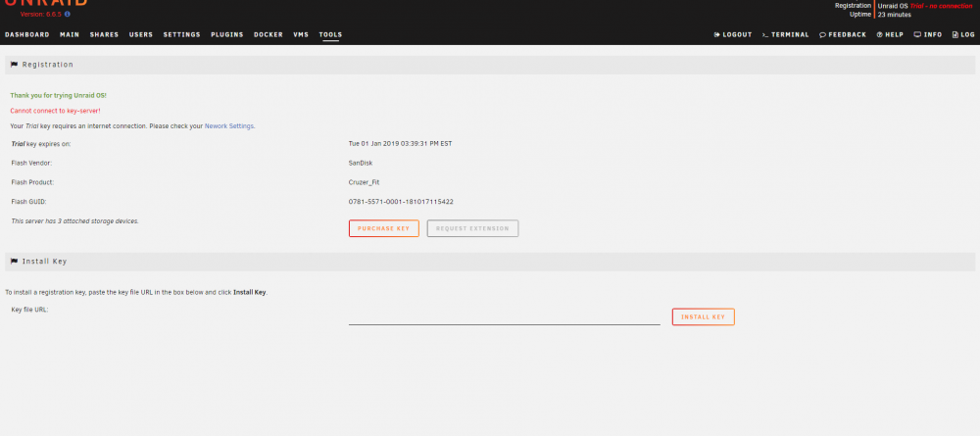Screen dimensions: 980x436
Task: Toggle Help in the top bar
Action: point(890,35)
